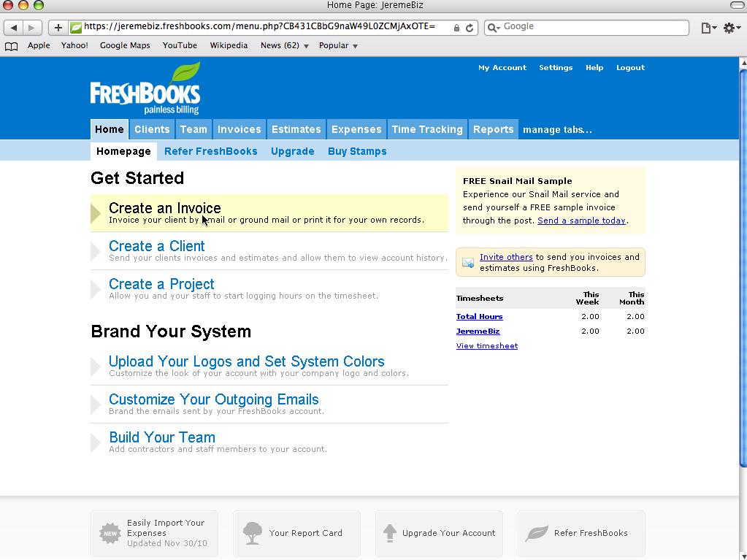Click the page vertical scrollbar
Image resolution: width=747 pixels, height=560 pixels.
point(743,263)
